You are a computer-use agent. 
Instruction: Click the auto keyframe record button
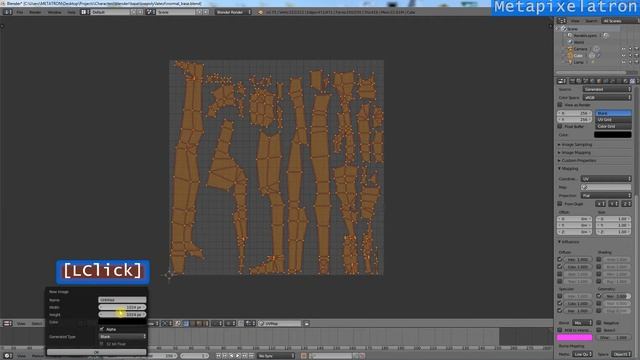point(304,356)
